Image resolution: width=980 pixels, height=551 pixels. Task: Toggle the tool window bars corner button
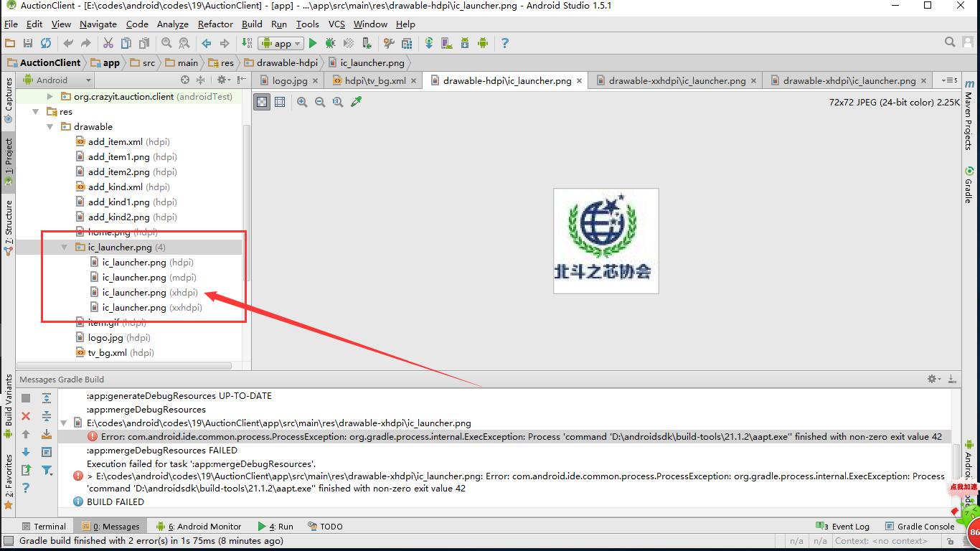click(8, 540)
